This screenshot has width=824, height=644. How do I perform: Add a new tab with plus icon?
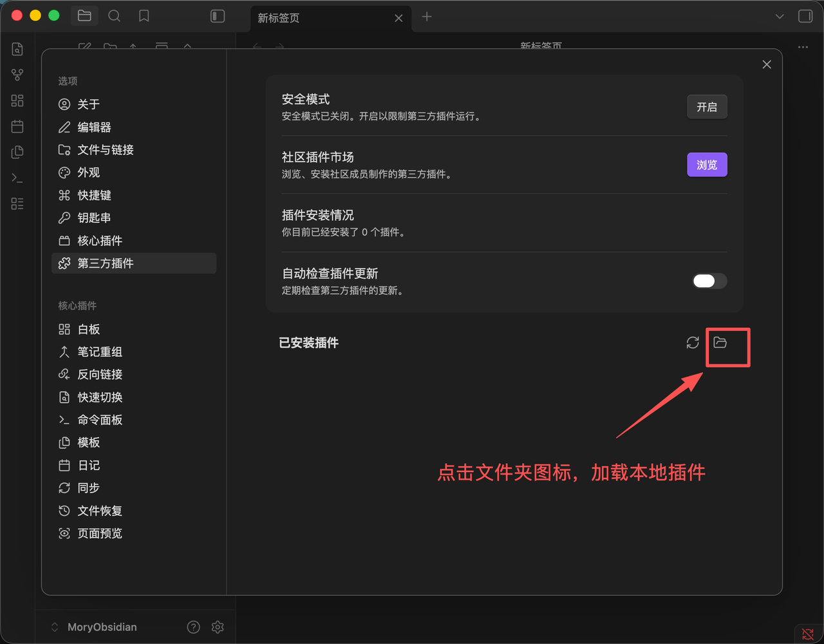point(427,17)
